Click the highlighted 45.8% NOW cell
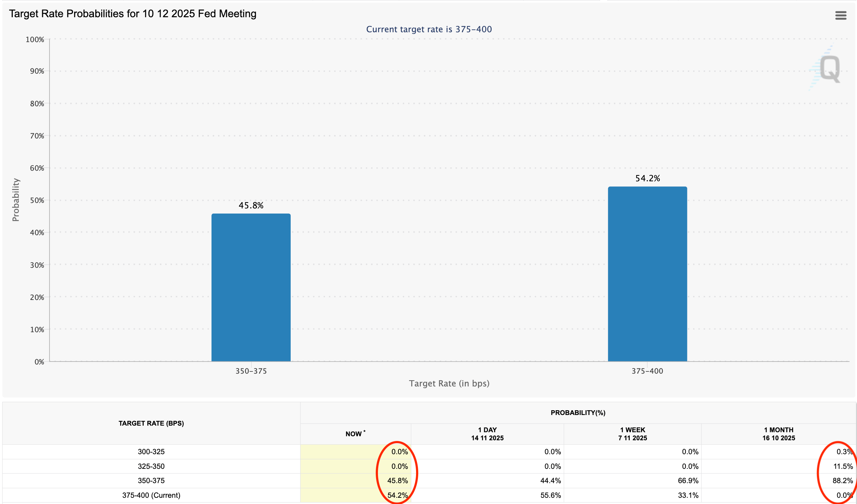This screenshot has width=857, height=504. (397, 481)
